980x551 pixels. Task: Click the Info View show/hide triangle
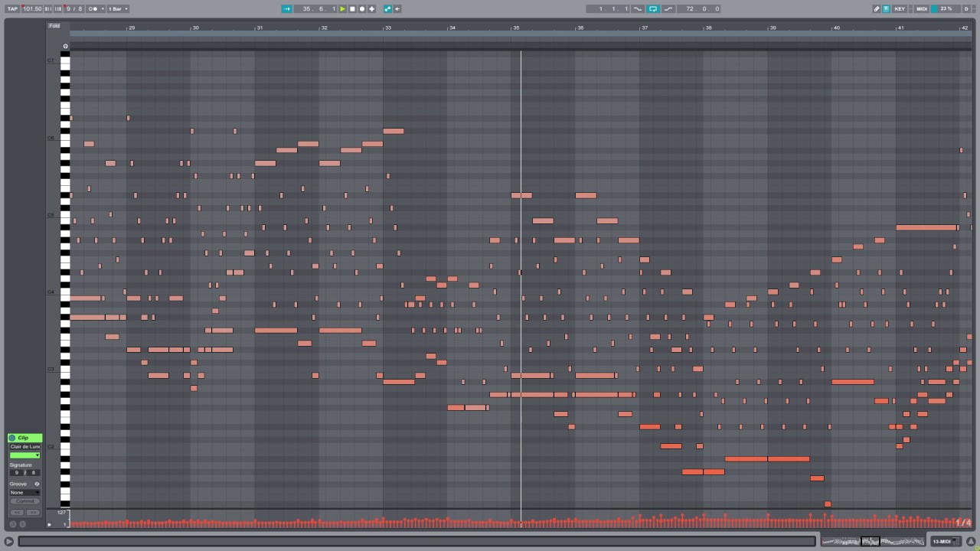(8, 541)
